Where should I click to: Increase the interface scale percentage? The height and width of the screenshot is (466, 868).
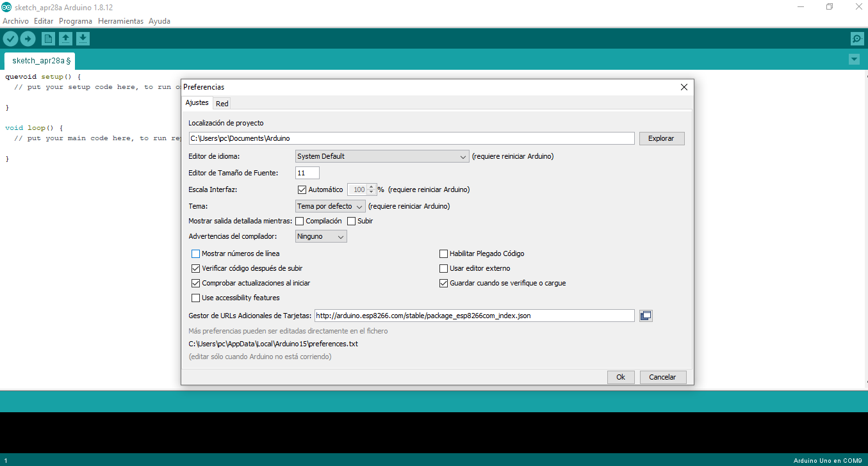coord(372,187)
